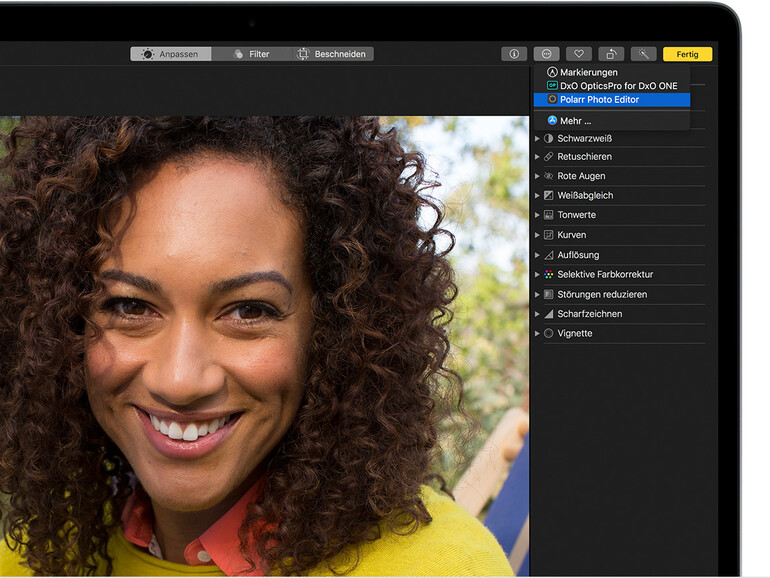Switch to the Beschneiden tab
The height and width of the screenshot is (578, 770).
pos(333,54)
